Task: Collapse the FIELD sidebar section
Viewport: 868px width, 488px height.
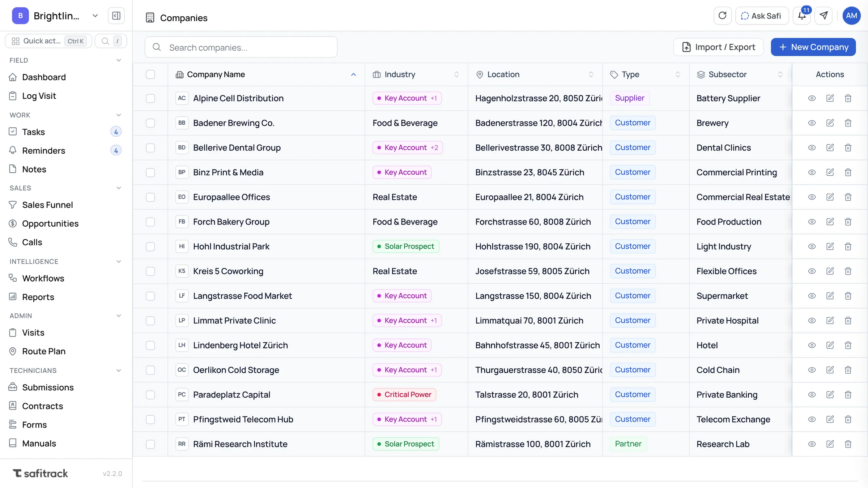Action: 119,60
